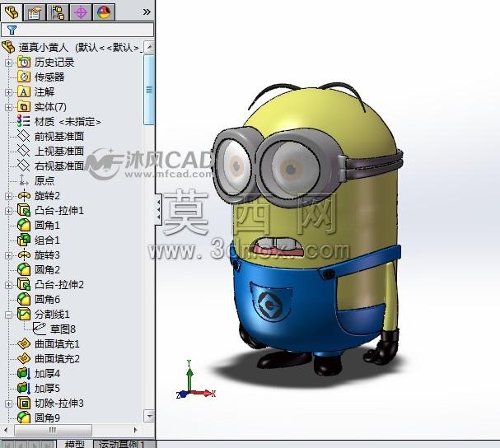Select the 圆角9 fillet icon
500x448 pixels.
click(x=24, y=418)
